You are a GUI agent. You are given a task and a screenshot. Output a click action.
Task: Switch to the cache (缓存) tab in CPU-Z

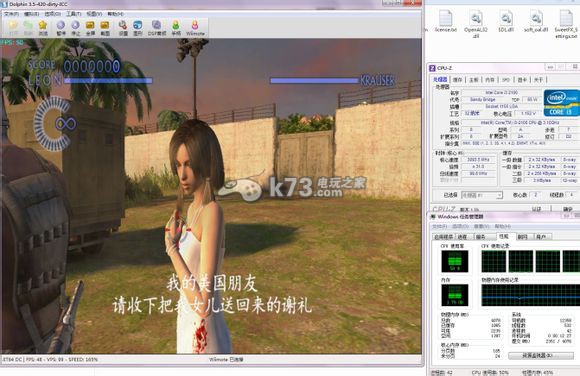click(458, 80)
